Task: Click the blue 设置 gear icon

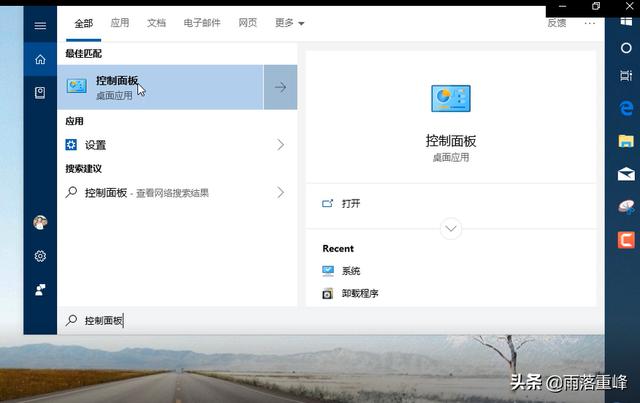Action: (71, 145)
